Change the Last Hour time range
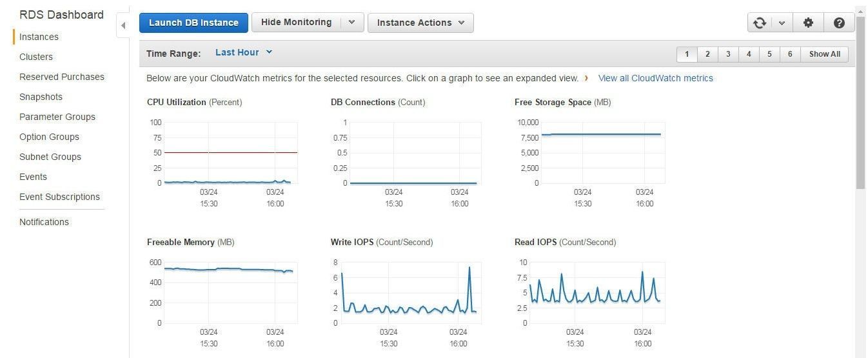The width and height of the screenshot is (868, 358). (244, 52)
